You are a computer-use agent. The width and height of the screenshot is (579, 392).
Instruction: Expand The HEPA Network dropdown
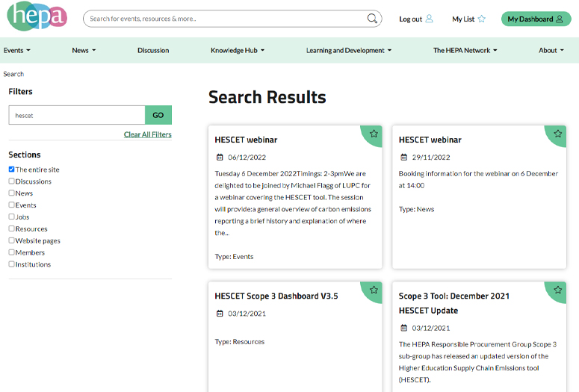(465, 50)
